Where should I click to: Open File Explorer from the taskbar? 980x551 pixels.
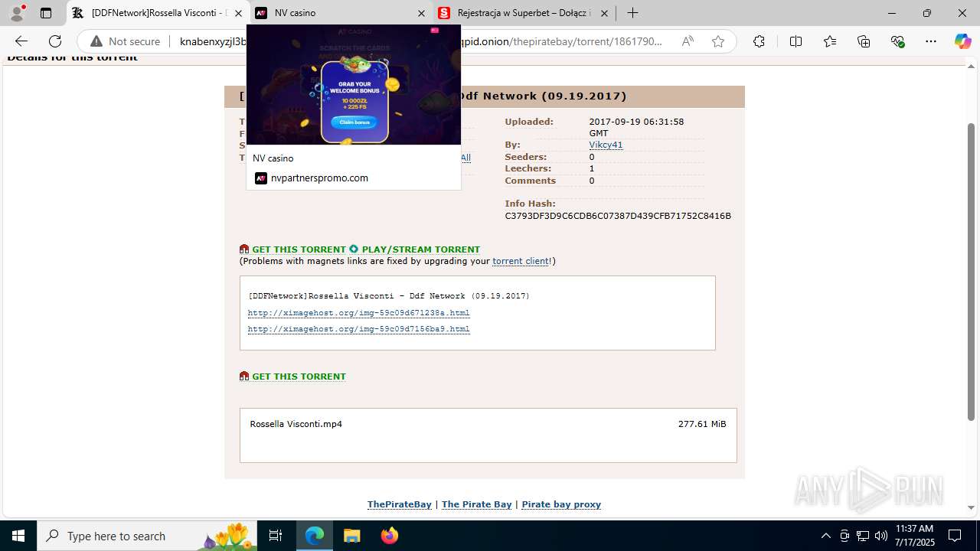pyautogui.click(x=351, y=536)
